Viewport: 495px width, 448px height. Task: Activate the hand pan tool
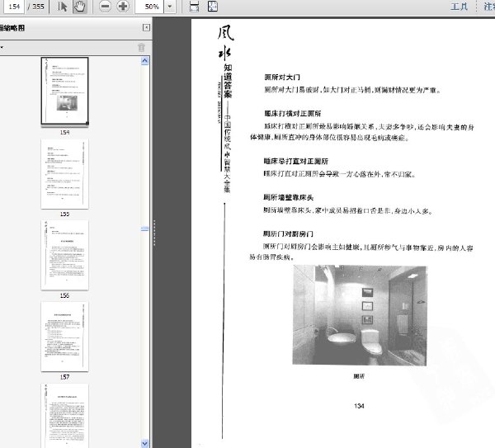(80, 7)
